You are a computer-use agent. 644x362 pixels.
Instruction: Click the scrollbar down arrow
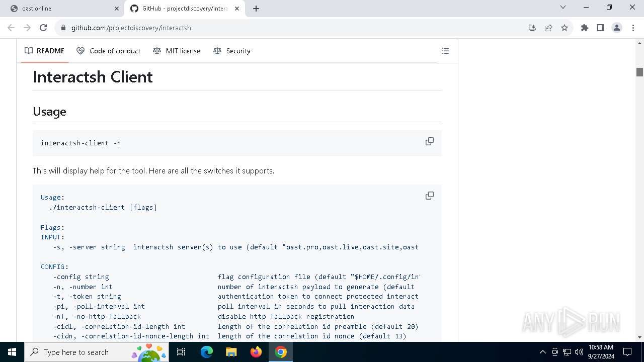click(639, 337)
